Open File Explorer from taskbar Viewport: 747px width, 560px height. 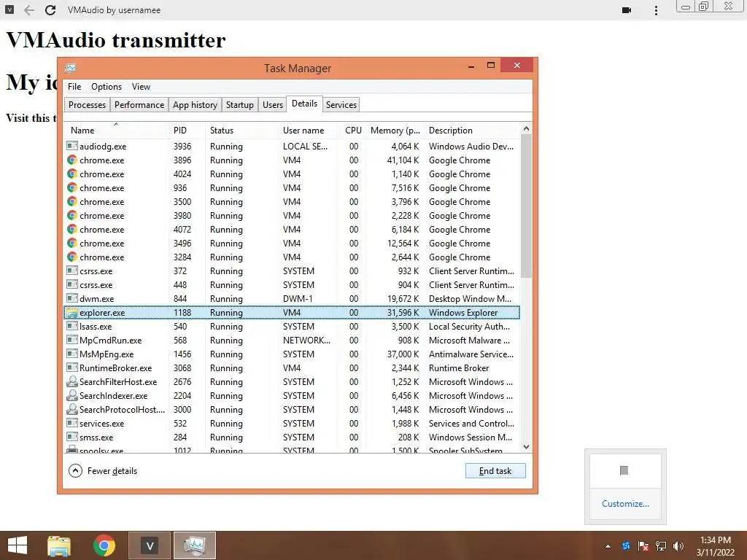(59, 545)
